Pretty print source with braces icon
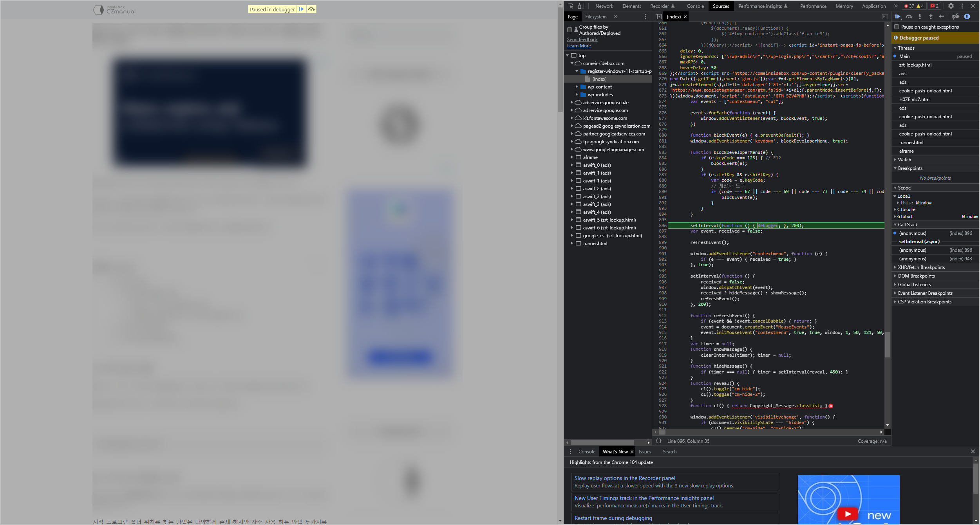The height and width of the screenshot is (525, 980). click(658, 441)
